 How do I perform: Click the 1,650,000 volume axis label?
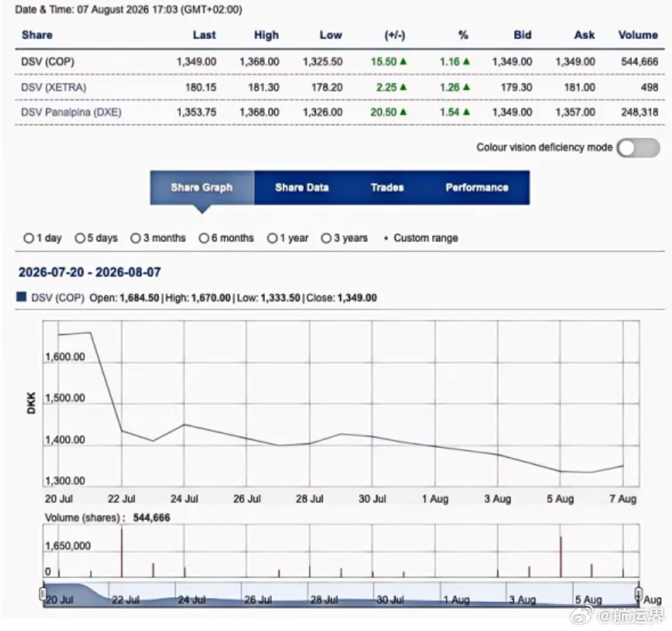click(x=68, y=546)
